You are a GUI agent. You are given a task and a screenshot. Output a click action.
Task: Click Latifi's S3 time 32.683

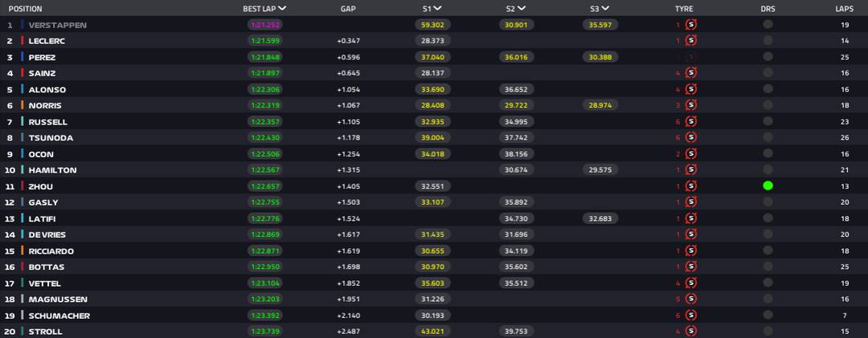pos(600,218)
